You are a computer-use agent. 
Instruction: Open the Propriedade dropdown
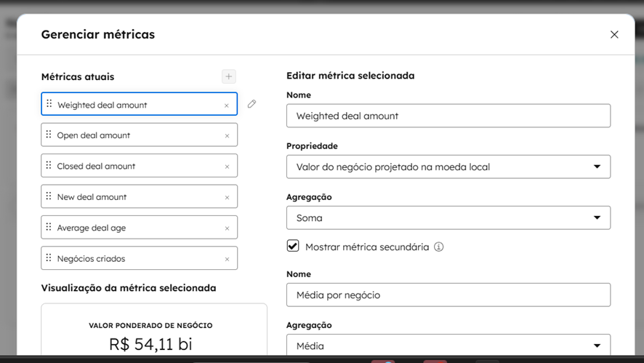point(448,167)
